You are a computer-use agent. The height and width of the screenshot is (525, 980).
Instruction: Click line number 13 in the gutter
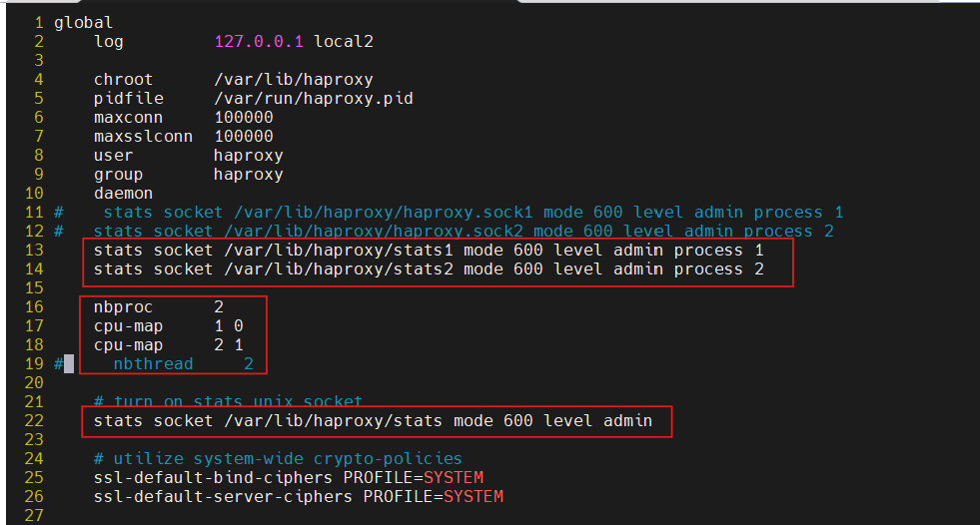34,251
